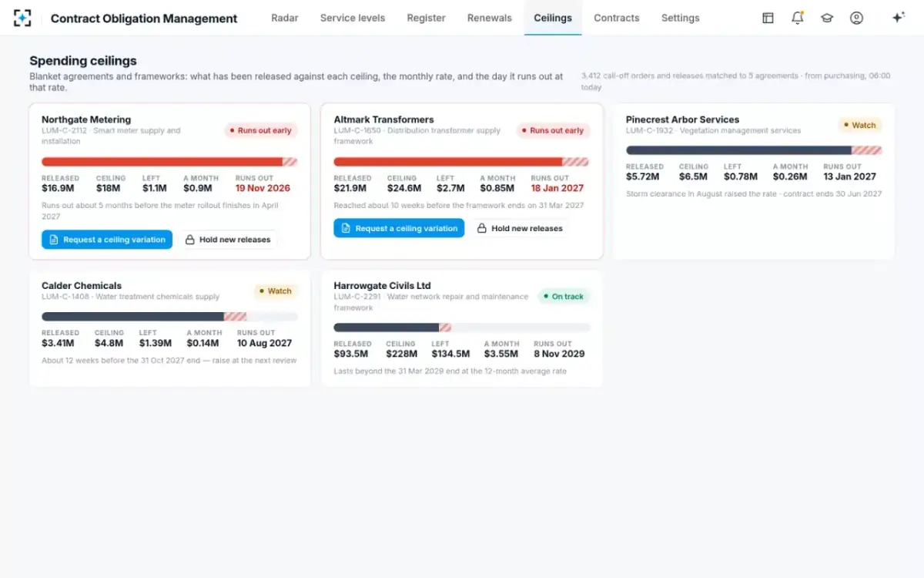This screenshot has height=578, width=924.
Task: Switch to the Service levels tab
Action: (353, 18)
